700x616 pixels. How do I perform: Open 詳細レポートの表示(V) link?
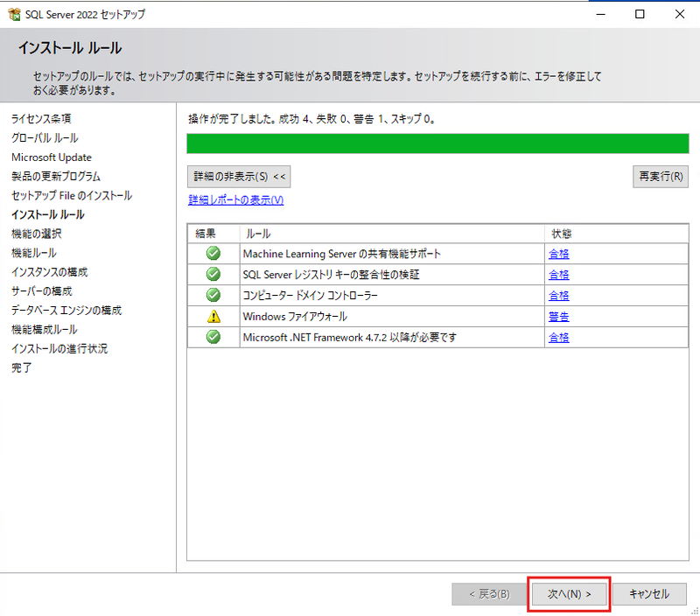pyautogui.click(x=235, y=200)
